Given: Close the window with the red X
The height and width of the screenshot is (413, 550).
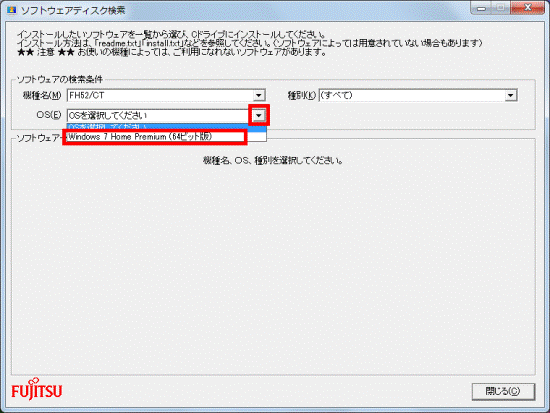Looking at the screenshot, I should (x=527, y=8).
